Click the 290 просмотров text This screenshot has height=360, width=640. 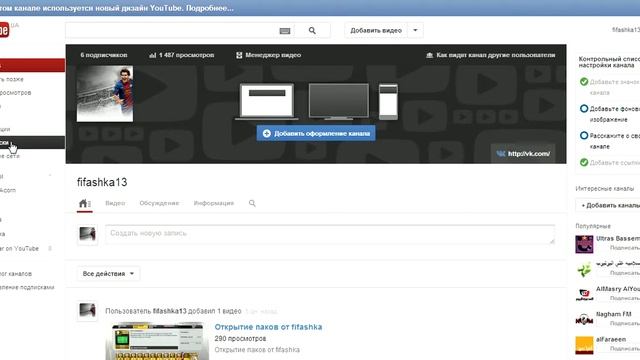click(240, 338)
